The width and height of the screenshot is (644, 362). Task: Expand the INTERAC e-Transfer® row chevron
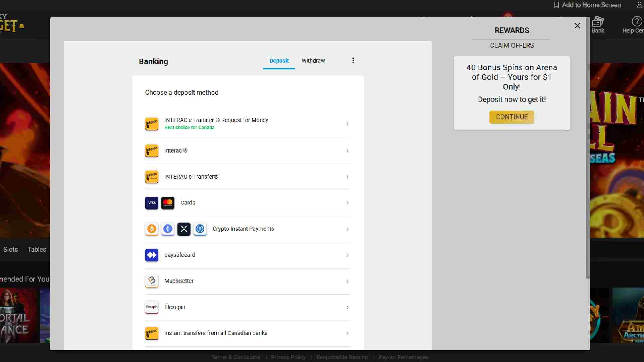pos(347,177)
